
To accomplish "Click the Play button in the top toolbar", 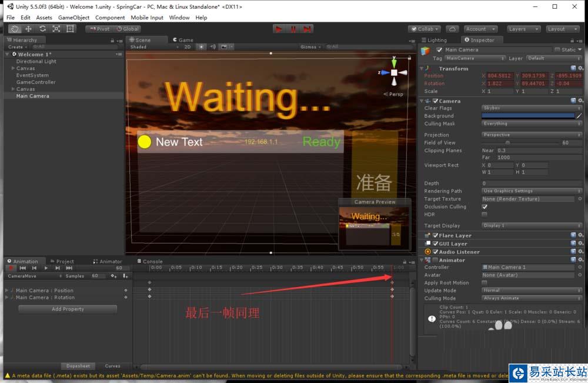I will pyautogui.click(x=279, y=29).
